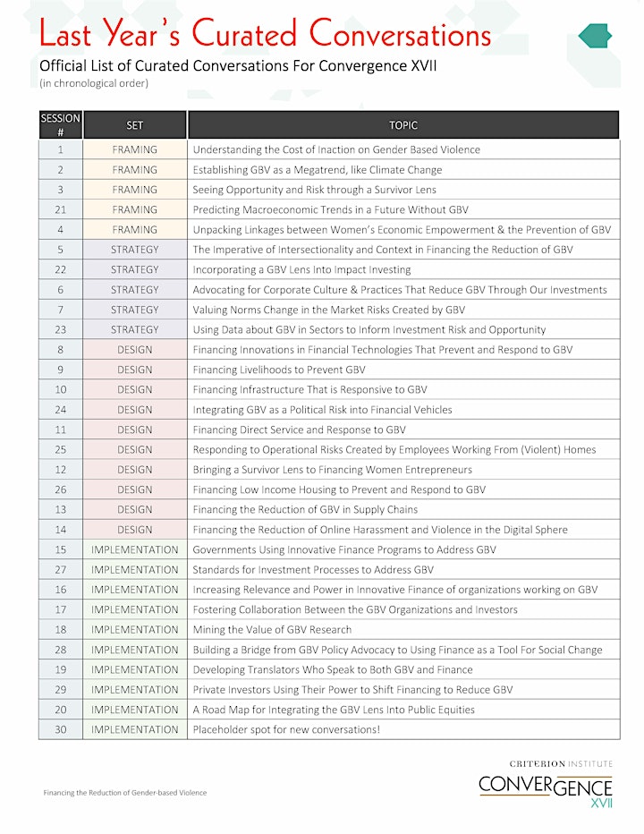Select 'Developing Translators Who Speak to Both GBV' topic

(x=333, y=669)
